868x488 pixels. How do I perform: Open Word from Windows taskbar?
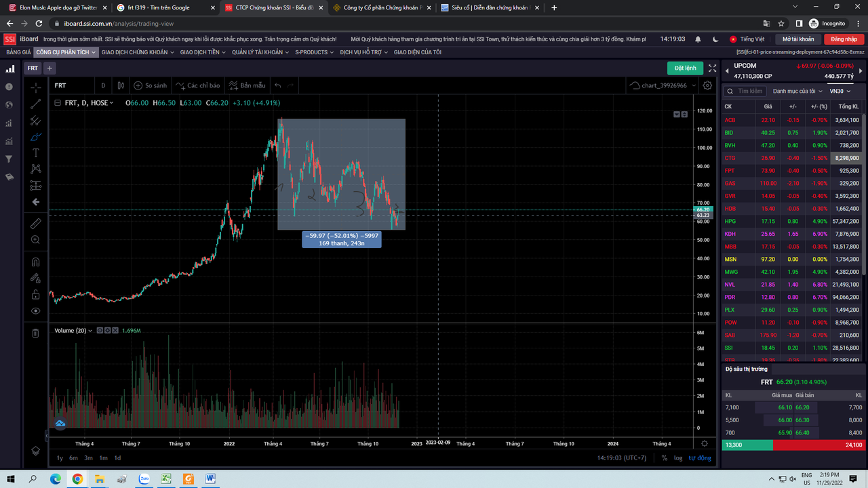coord(210,479)
